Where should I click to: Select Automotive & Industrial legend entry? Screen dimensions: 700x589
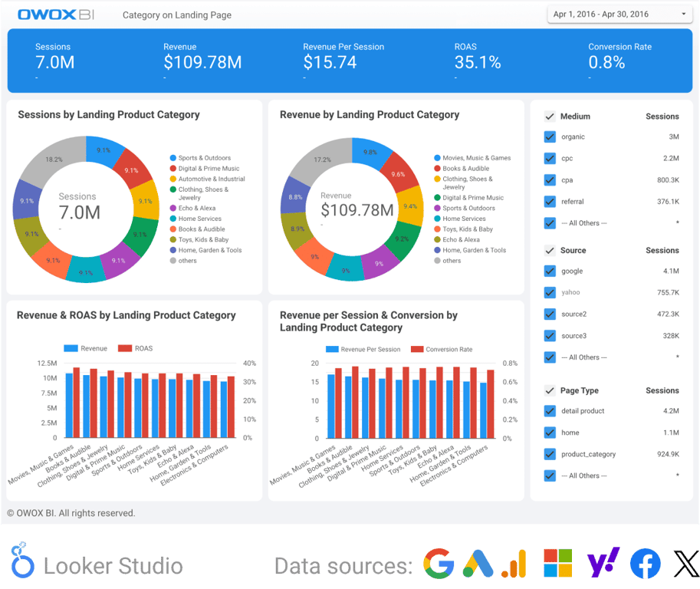[x=208, y=179]
